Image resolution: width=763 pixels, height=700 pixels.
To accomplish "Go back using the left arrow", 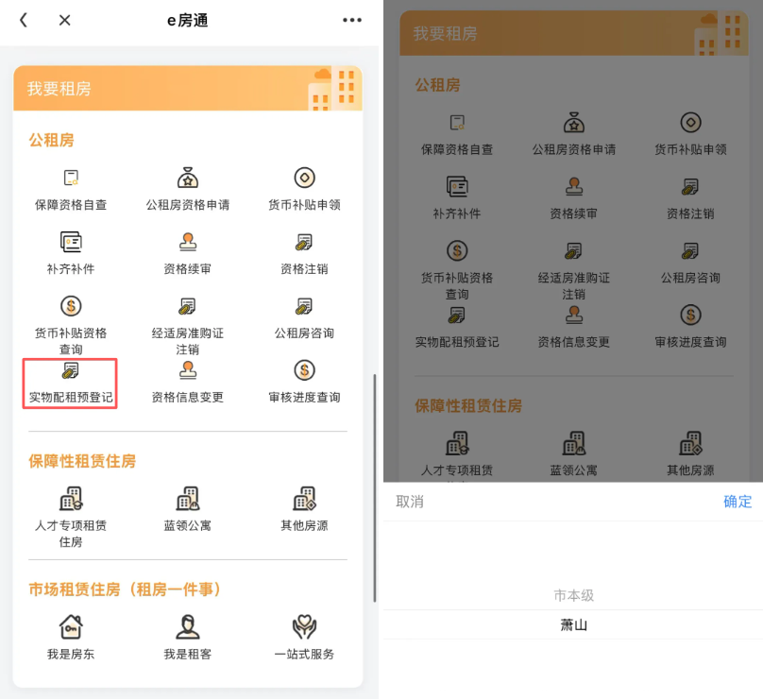I will click(x=23, y=20).
